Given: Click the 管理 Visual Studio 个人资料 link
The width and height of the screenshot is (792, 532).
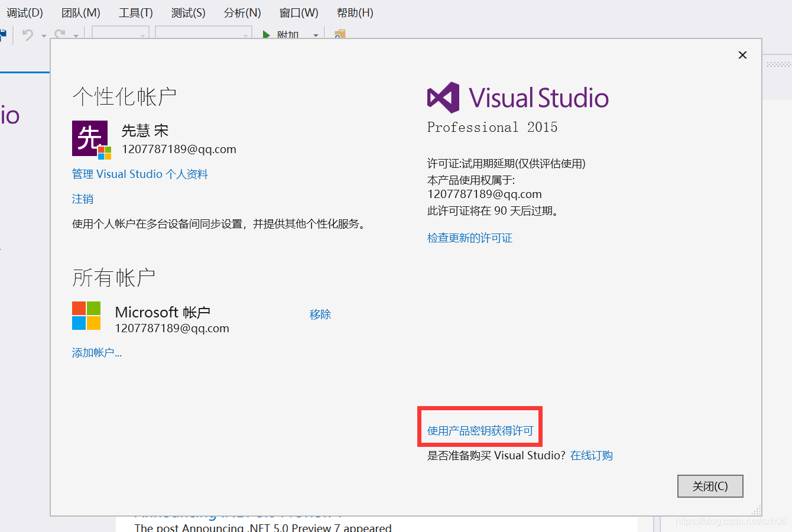Looking at the screenshot, I should (x=140, y=174).
